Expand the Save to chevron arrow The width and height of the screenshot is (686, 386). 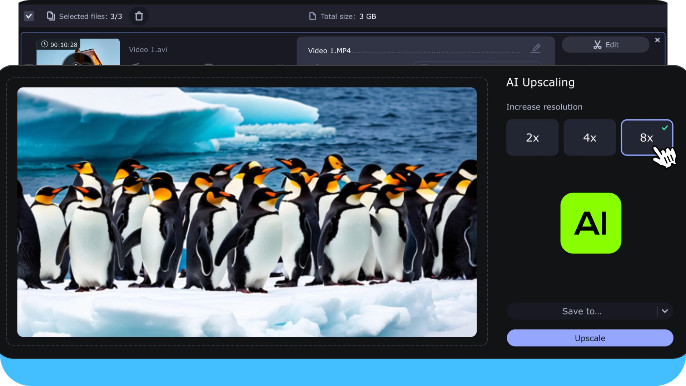665,311
